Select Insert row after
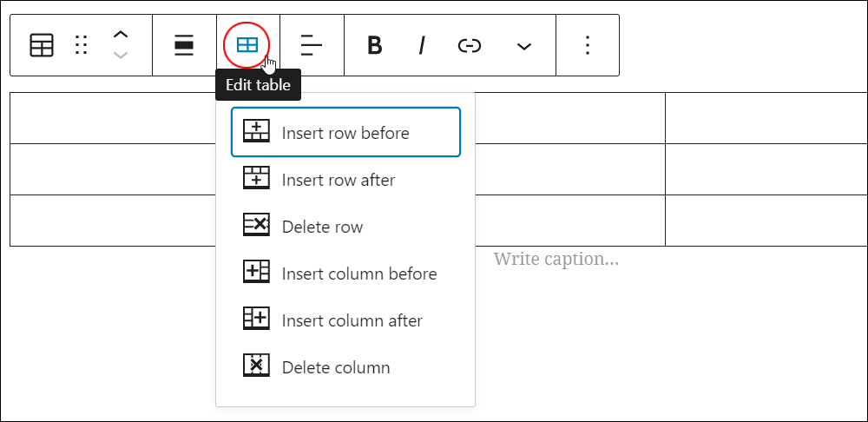The height and width of the screenshot is (422, 868). pyautogui.click(x=346, y=180)
